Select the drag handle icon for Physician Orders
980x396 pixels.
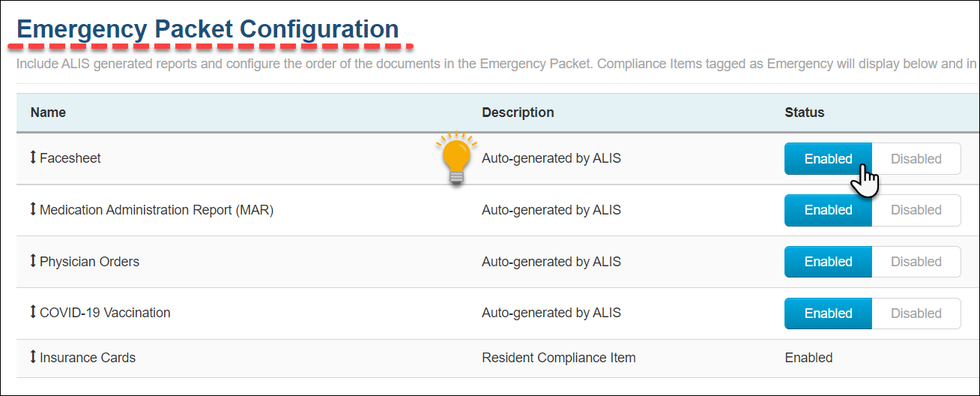click(33, 262)
